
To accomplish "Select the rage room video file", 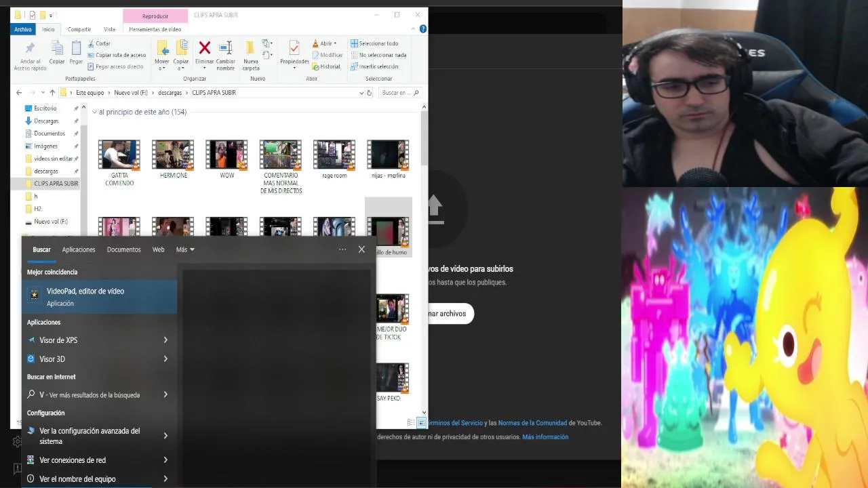I will 334,155.
